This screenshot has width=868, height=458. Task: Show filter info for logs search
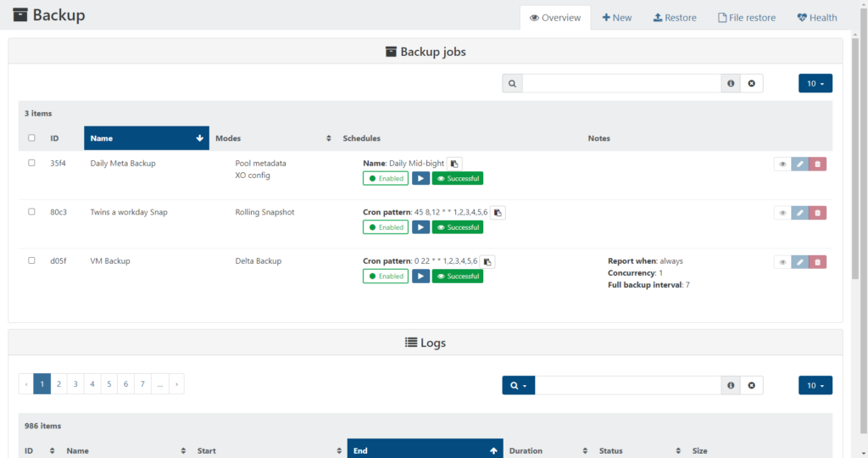pos(731,385)
